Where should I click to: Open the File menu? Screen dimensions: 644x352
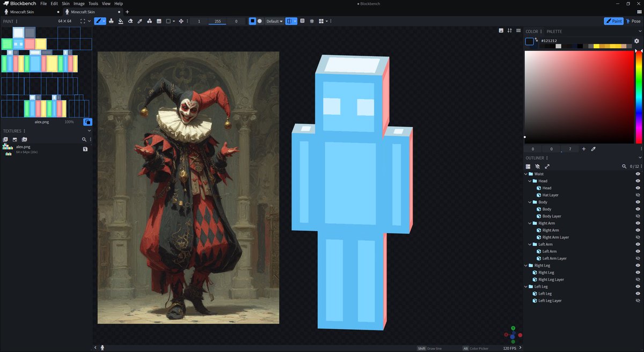43,3
